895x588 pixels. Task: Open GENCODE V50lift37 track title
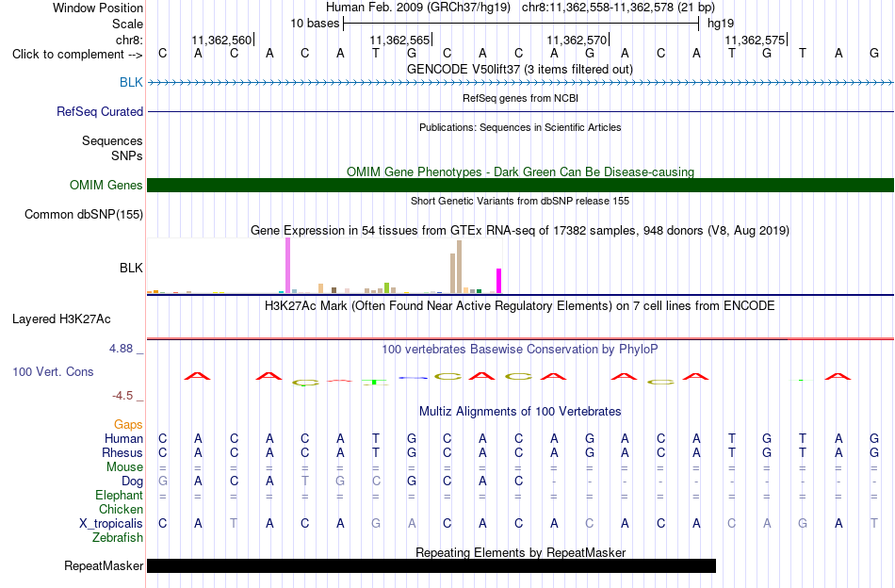point(519,69)
